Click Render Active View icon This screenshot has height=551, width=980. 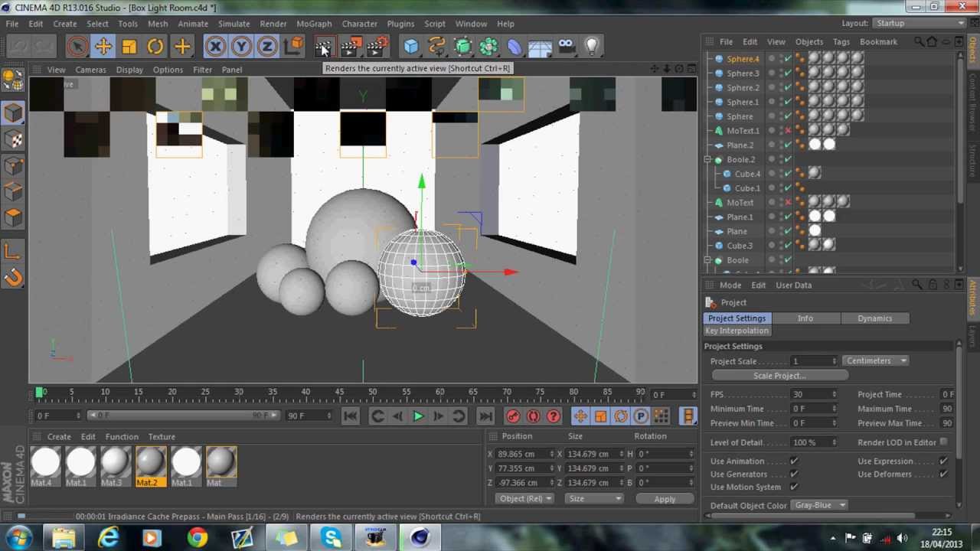click(x=324, y=47)
